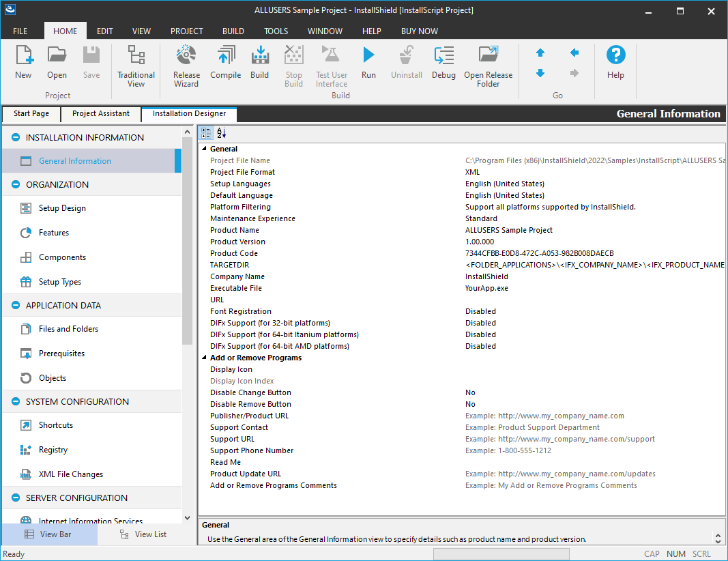Collapse the General properties group
This screenshot has width=728, height=561.
(204, 148)
